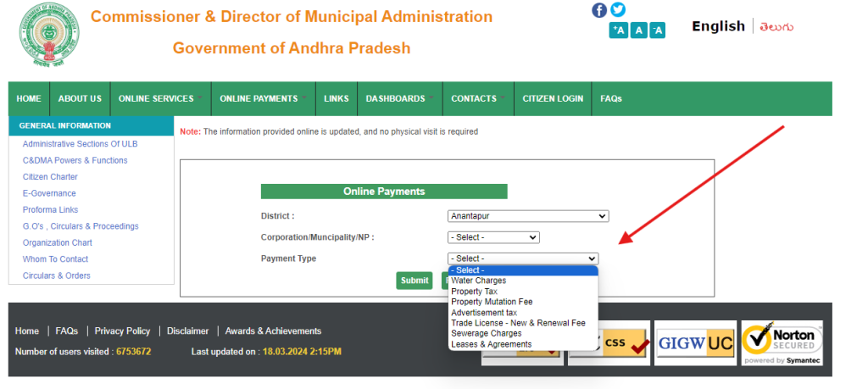Image resolution: width=868 pixels, height=389 pixels.
Task: Click the GIGW UC badge
Action: (694, 342)
